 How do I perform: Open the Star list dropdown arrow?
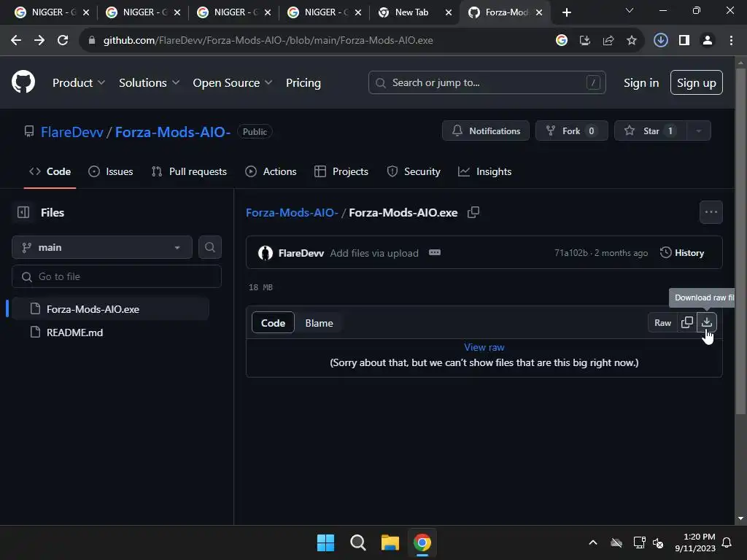pos(698,131)
